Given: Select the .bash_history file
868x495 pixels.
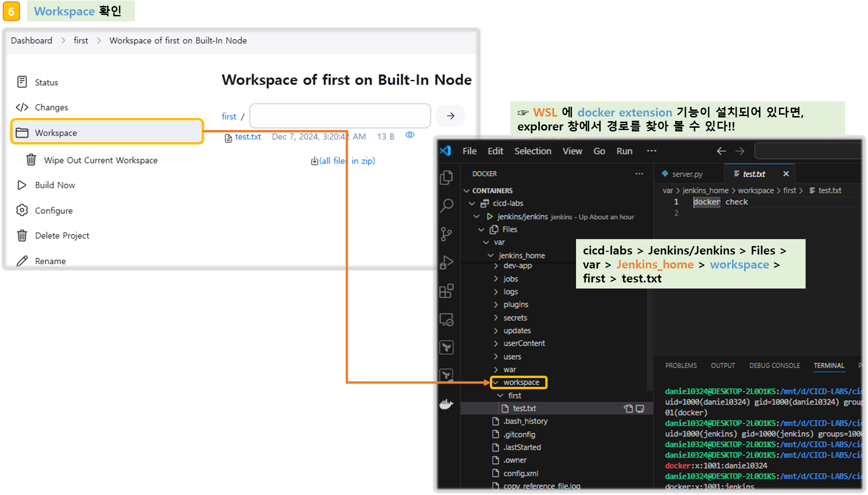Looking at the screenshot, I should pos(520,421).
